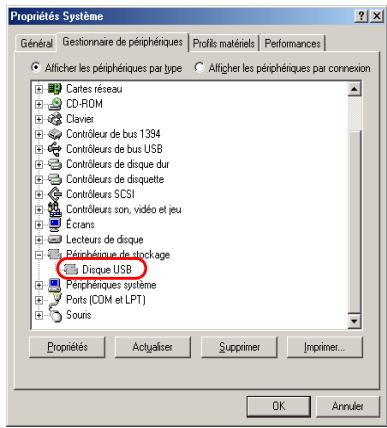Switch to the Profils matériels tab
Image resolution: width=387 pixels, height=428 pixels.
coord(224,43)
